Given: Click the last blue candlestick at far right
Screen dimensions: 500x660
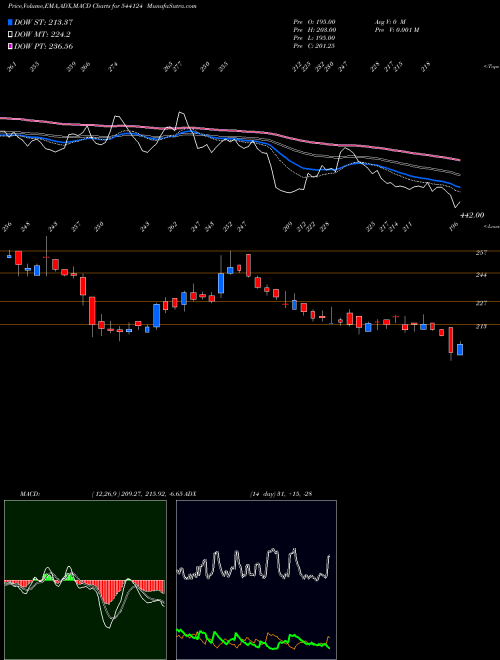Looking at the screenshot, I should coord(460,349).
